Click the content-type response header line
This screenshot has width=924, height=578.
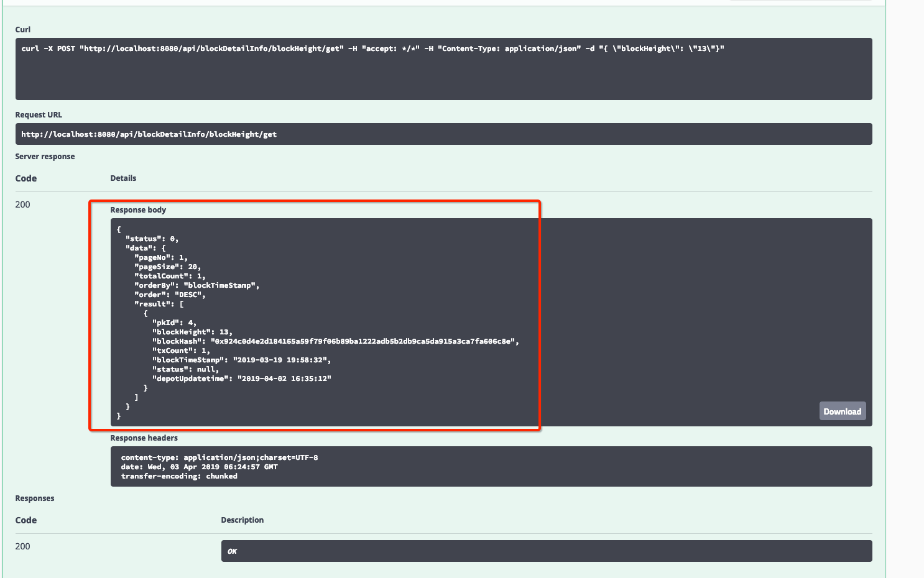coord(219,457)
